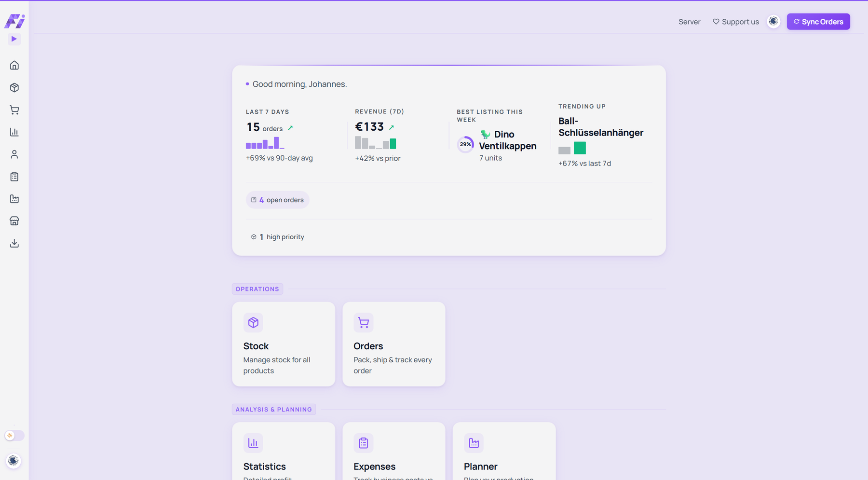Click the +67% vs last 7d text
Viewport: 868px width, 480px height.
point(584,164)
